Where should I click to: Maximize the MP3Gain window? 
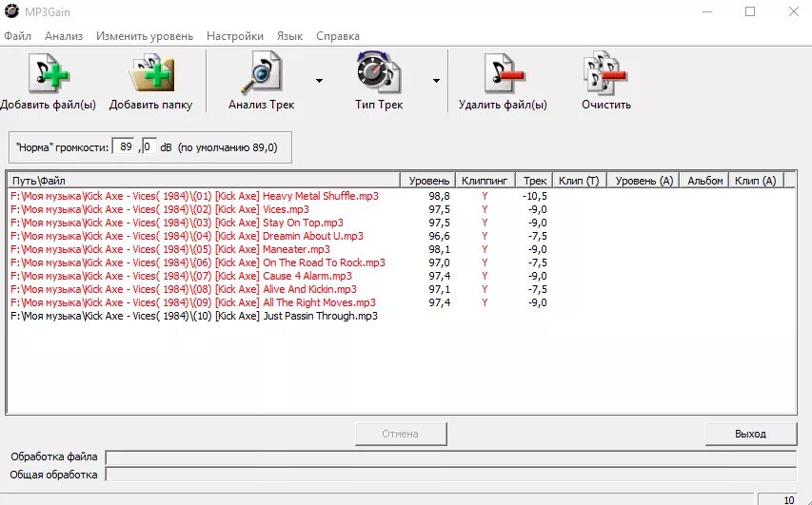750,11
